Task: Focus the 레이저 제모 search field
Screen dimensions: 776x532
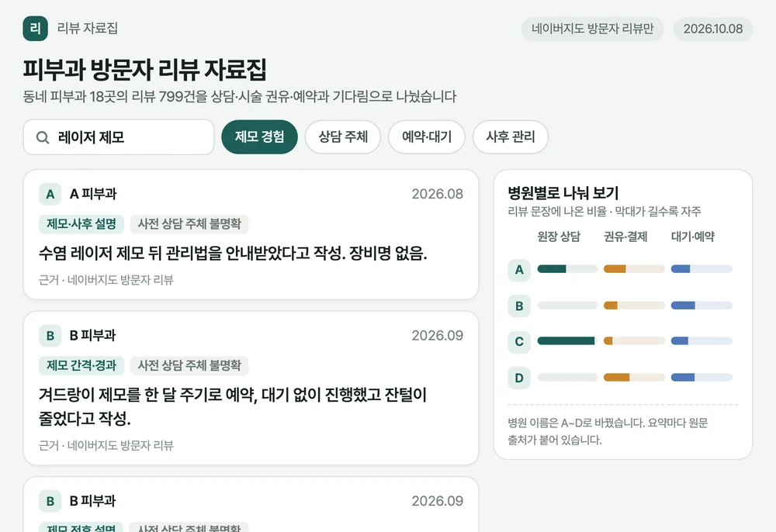Action: 119,137
